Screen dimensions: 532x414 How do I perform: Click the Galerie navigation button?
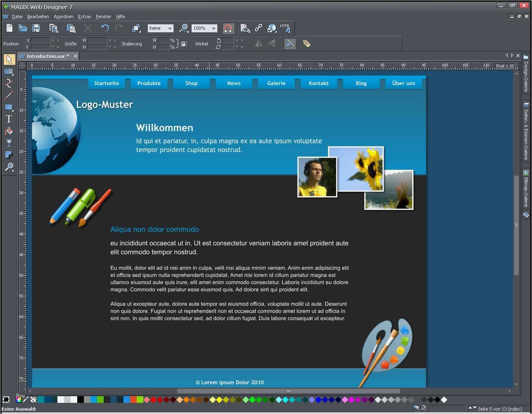tap(276, 83)
